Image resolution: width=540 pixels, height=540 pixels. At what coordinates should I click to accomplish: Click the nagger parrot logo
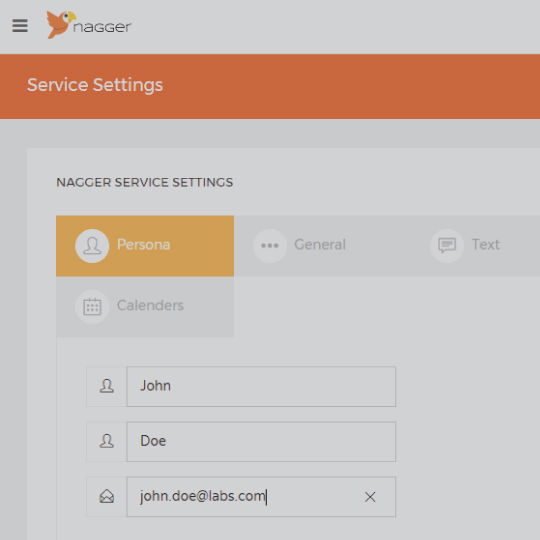tap(61, 24)
